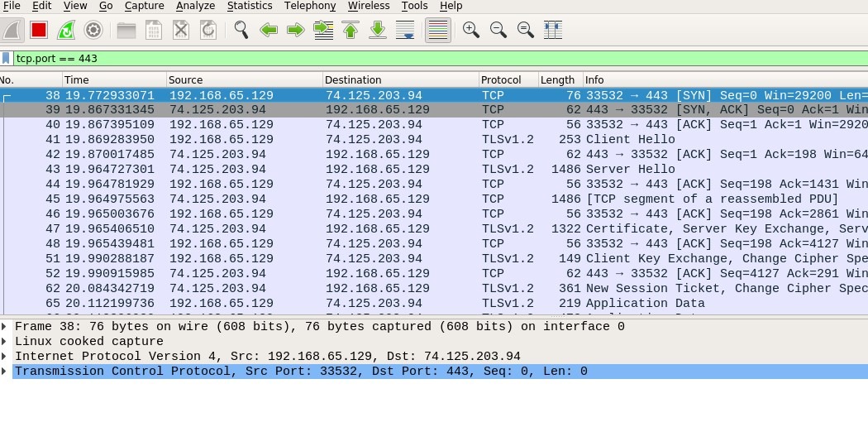Open the Tools menu
This screenshot has height=427, width=868.
pyautogui.click(x=414, y=6)
